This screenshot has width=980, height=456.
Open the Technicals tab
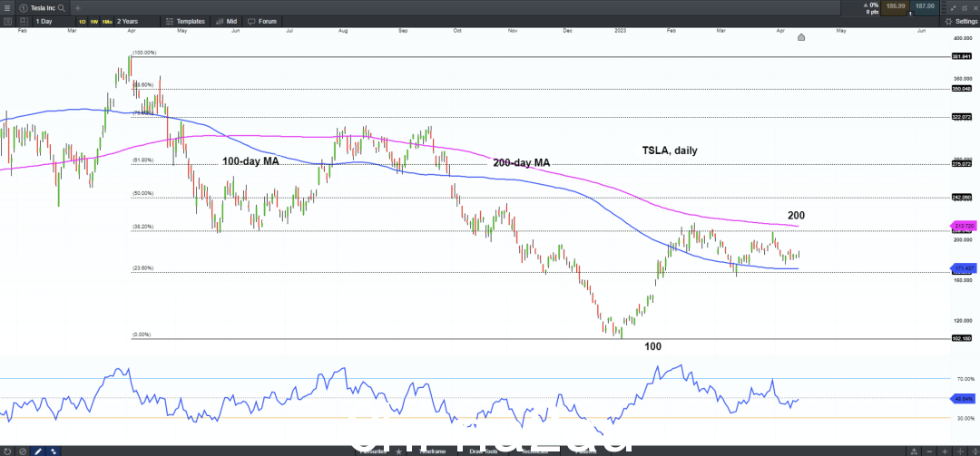tap(534, 451)
